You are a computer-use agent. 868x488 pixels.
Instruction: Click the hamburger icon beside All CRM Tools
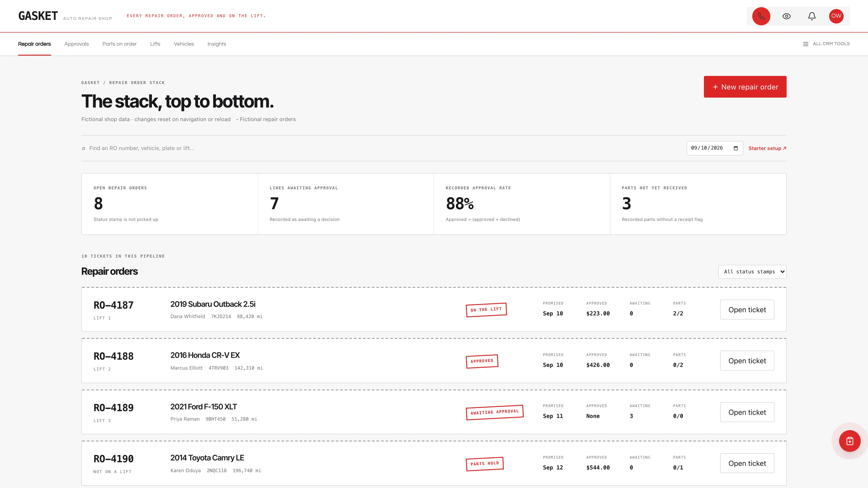coord(806,44)
